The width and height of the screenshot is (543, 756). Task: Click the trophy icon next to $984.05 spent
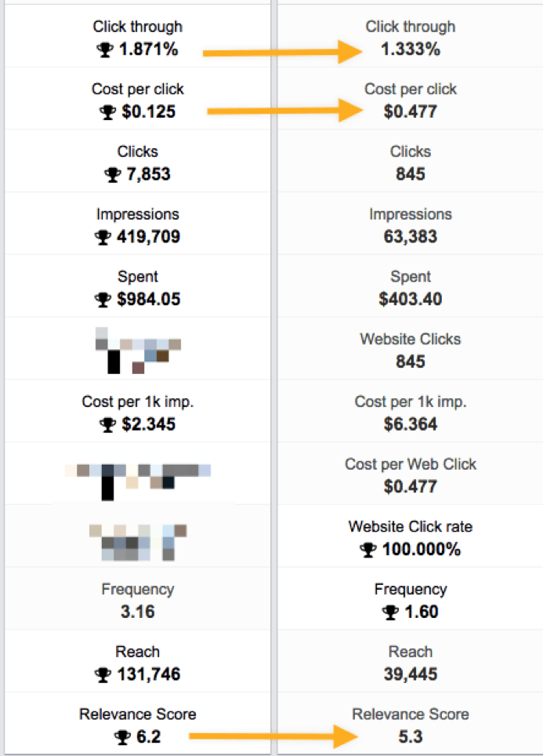[102, 300]
